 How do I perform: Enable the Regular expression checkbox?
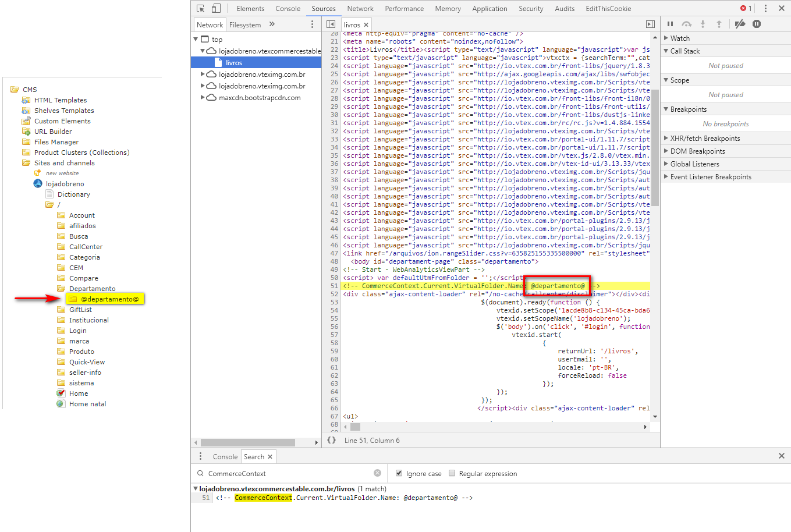pos(452,473)
